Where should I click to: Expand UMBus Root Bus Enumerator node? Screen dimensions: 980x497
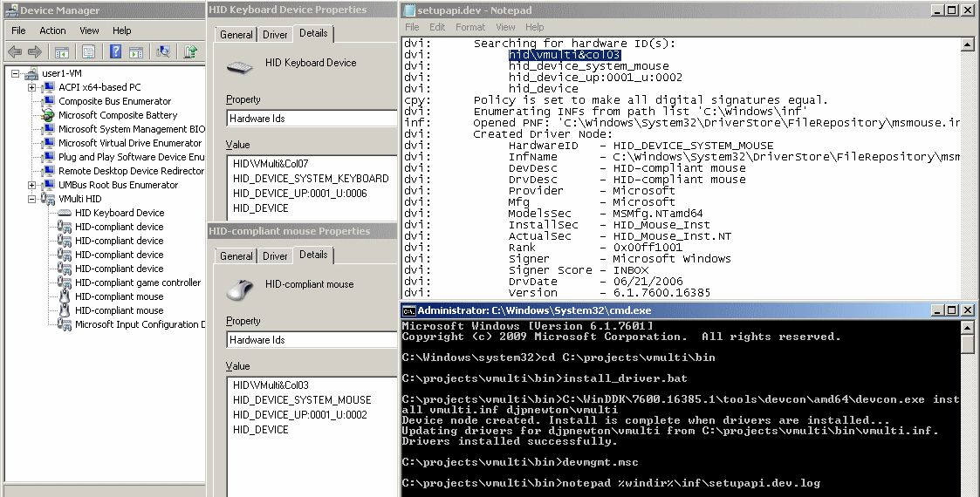click(x=32, y=185)
